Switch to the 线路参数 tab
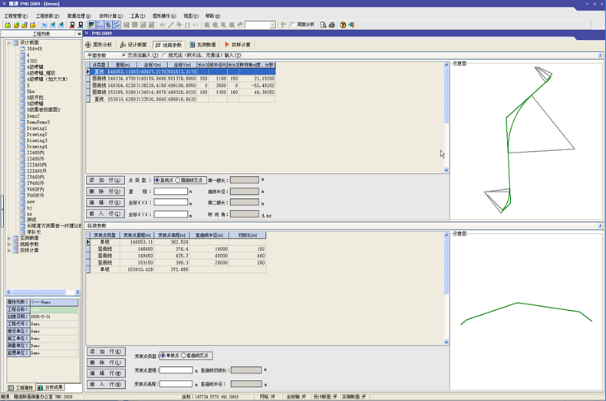 (x=168, y=45)
